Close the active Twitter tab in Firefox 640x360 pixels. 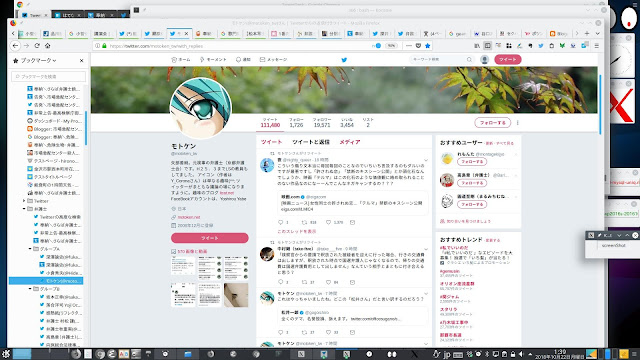pos(187,33)
